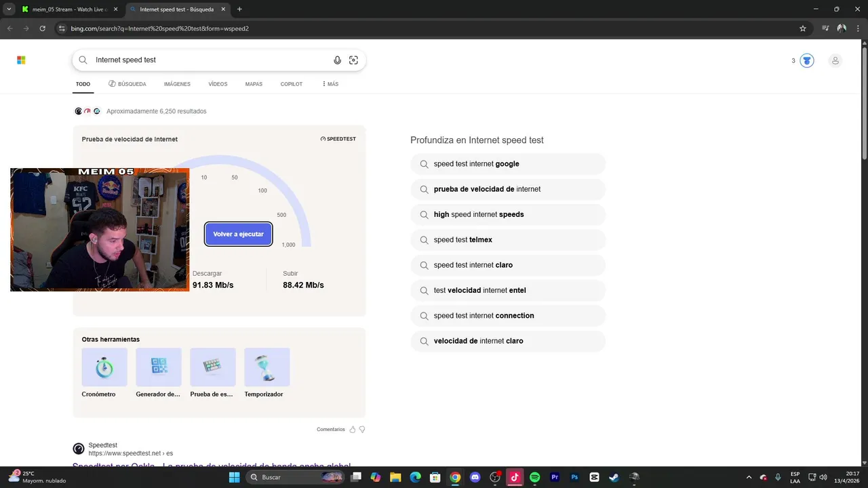Open OBS Studio from the taskbar
This screenshot has width=868, height=488.
pyautogui.click(x=494, y=477)
